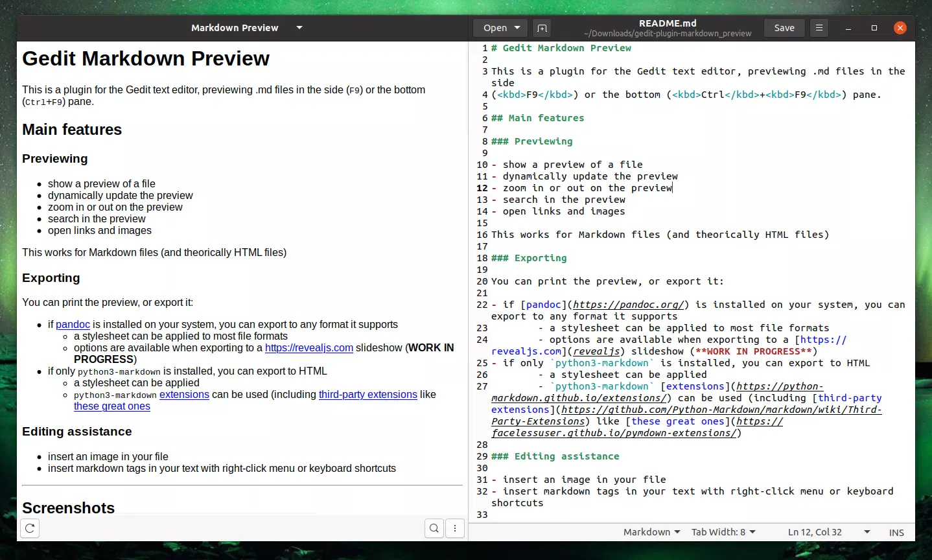Viewport: 932px width, 560px height.
Task: Click the Open button
Action: coord(495,28)
